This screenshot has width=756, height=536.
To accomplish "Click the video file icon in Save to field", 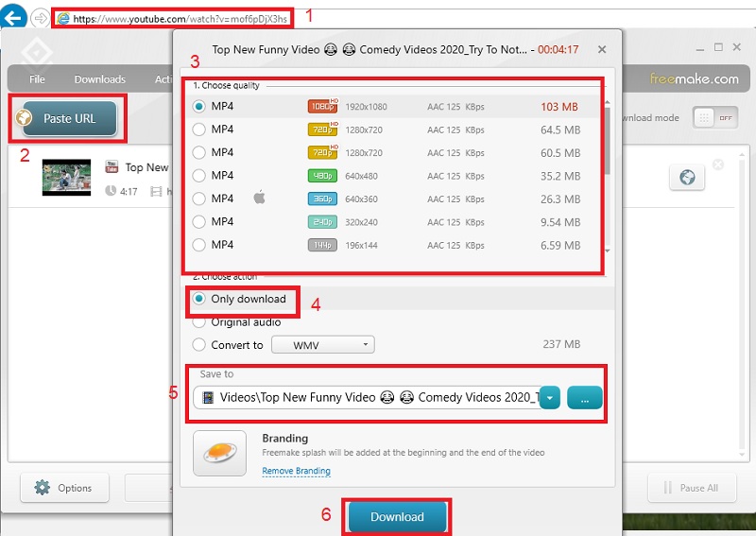I will click(208, 398).
